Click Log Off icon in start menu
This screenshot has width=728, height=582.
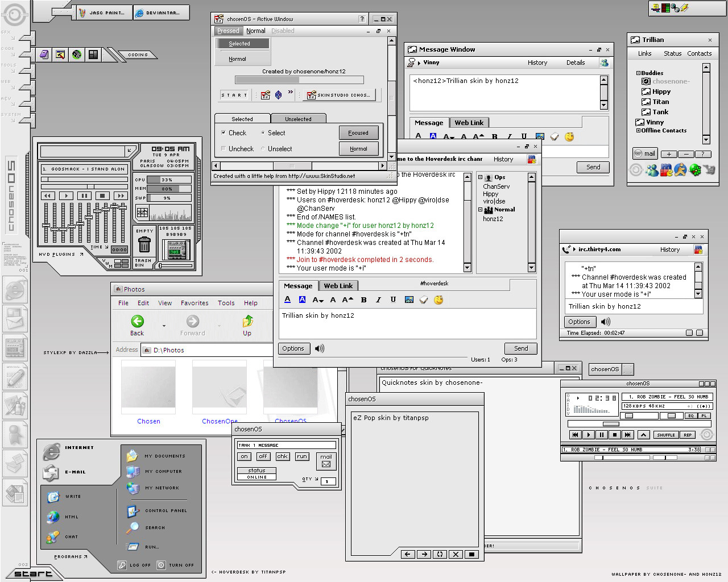pos(122,565)
